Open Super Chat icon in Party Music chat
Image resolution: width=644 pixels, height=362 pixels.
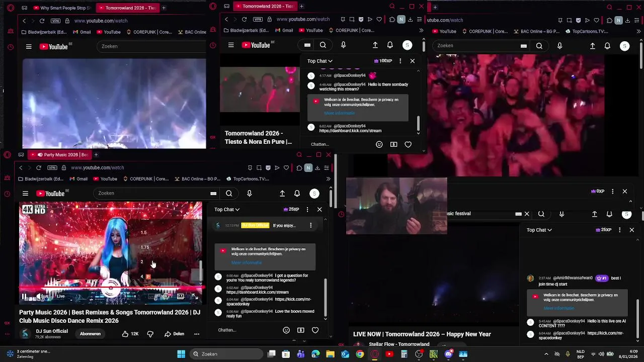[x=300, y=330]
